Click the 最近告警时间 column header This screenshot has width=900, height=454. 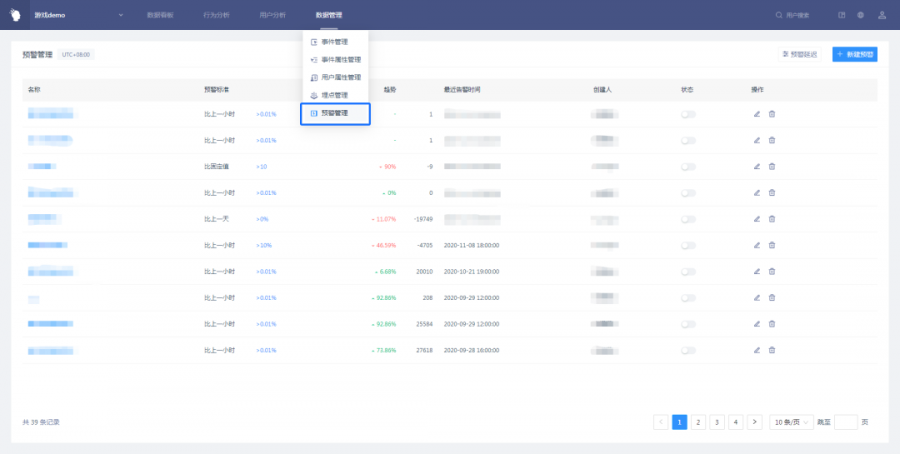click(462, 90)
